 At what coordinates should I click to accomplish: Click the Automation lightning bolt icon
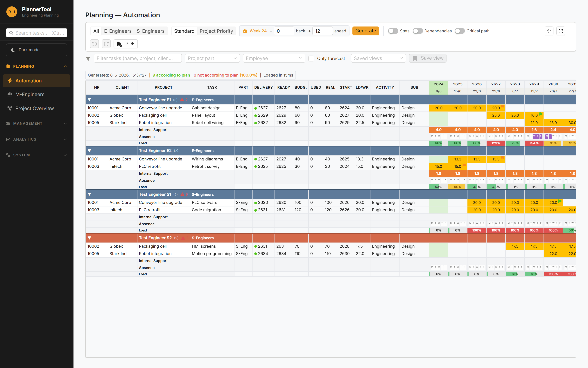point(10,81)
